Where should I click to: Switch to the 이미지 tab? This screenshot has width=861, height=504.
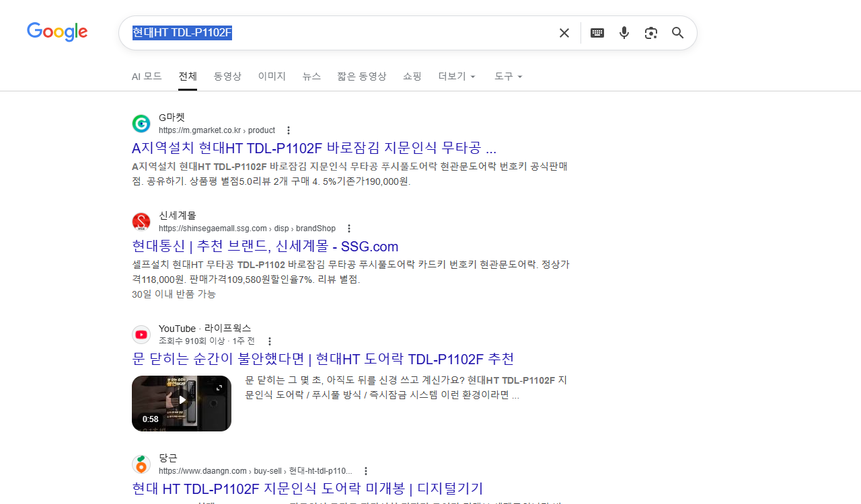272,76
